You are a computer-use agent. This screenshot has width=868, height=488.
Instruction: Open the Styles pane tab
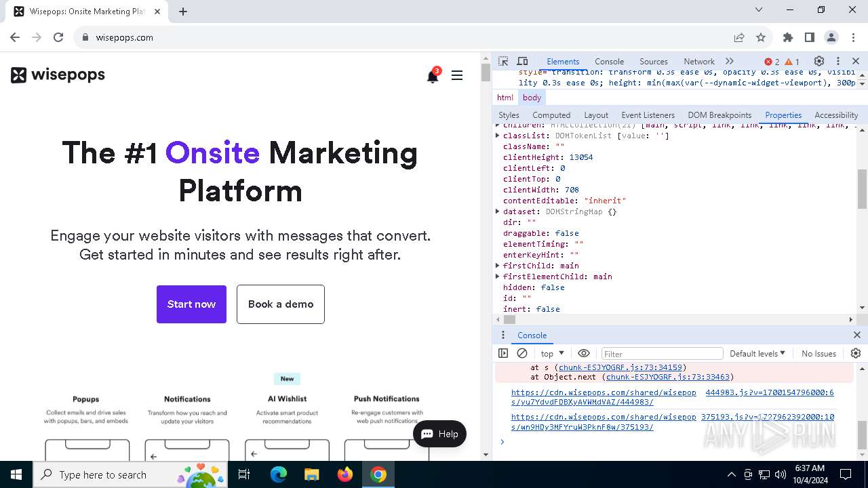coord(509,115)
